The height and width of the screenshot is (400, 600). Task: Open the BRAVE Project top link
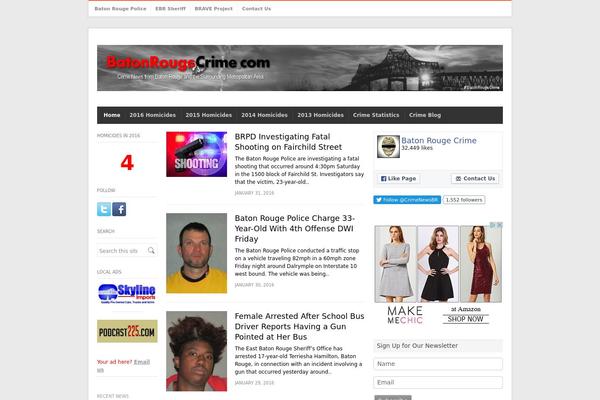[214, 8]
